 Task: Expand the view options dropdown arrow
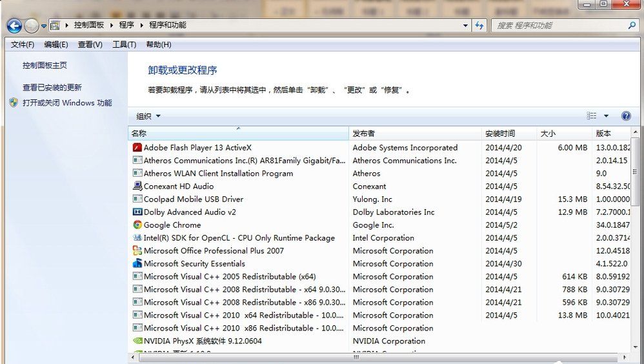(606, 116)
